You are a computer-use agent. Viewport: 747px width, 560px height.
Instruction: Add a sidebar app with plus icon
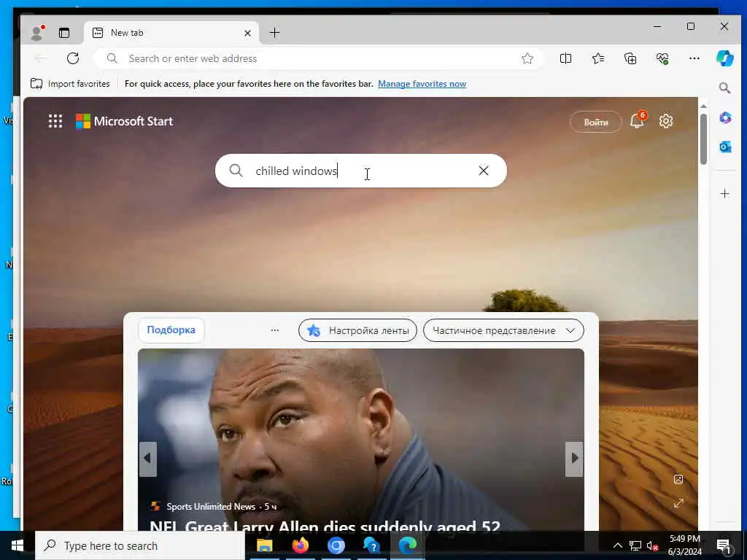(x=724, y=194)
